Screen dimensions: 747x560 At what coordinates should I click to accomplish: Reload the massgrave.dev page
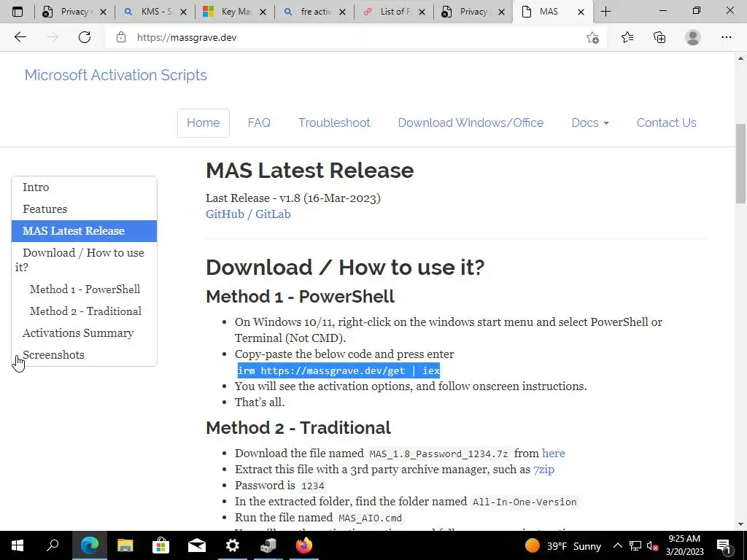(x=85, y=37)
